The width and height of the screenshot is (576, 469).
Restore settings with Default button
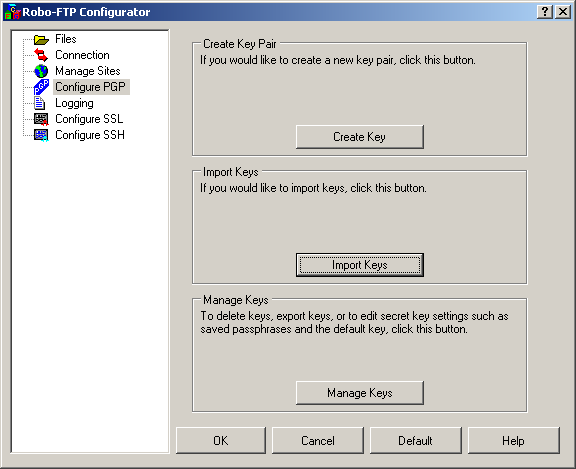click(415, 440)
